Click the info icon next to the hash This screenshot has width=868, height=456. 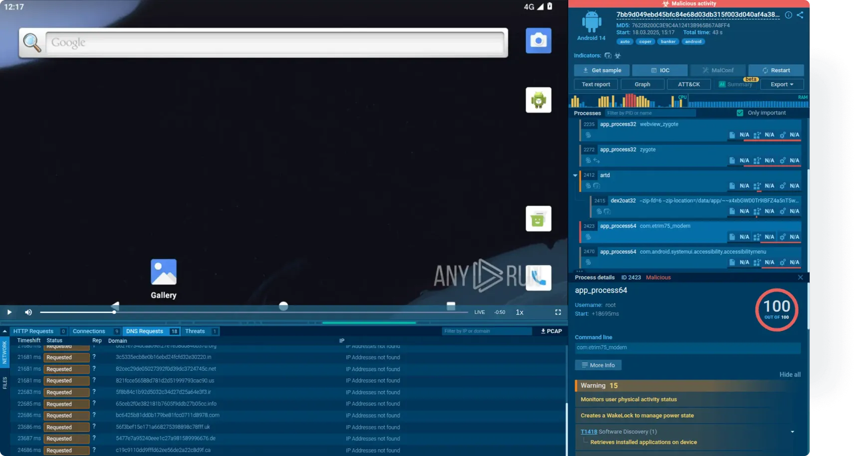[x=788, y=15]
